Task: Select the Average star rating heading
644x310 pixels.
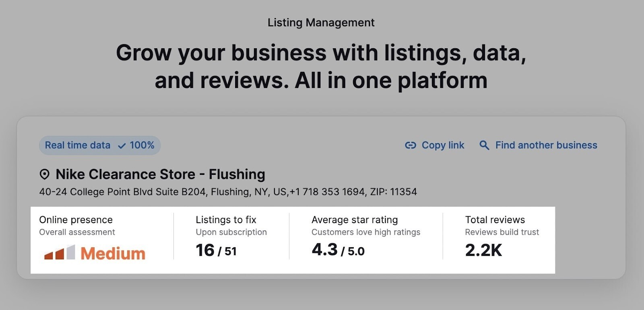Action: coord(354,220)
